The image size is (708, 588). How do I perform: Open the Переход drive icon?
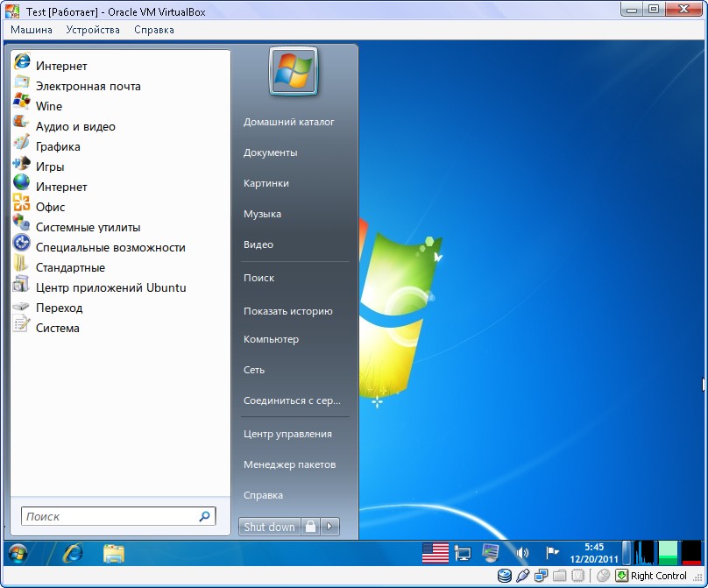pyautogui.click(x=22, y=306)
